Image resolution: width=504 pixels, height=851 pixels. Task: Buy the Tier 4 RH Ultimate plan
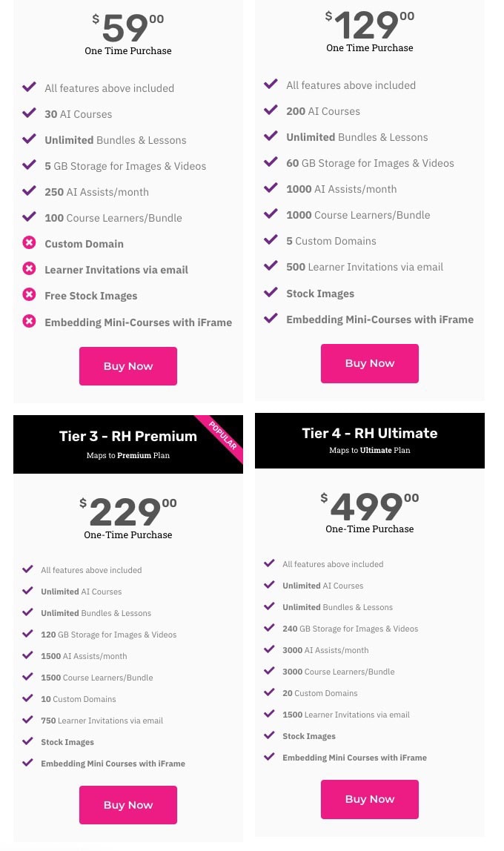369,799
